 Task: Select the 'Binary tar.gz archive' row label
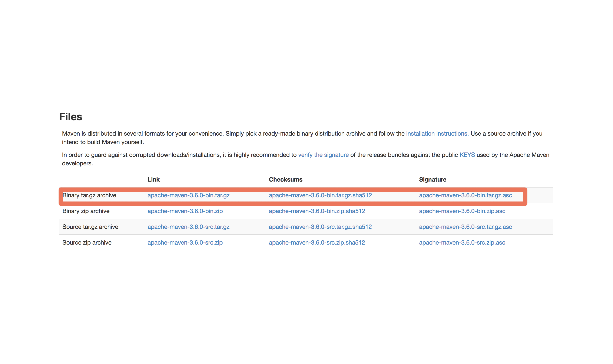coord(89,195)
